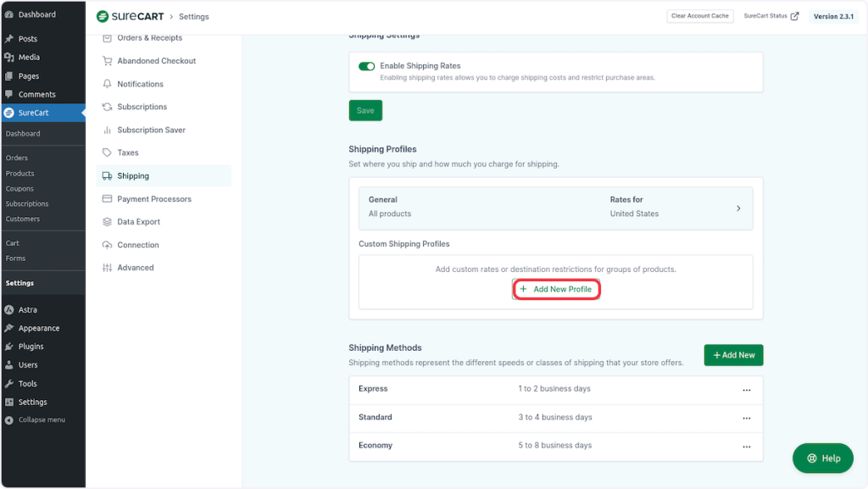
Task: Expand the General shipping profile chevron
Action: click(x=738, y=208)
